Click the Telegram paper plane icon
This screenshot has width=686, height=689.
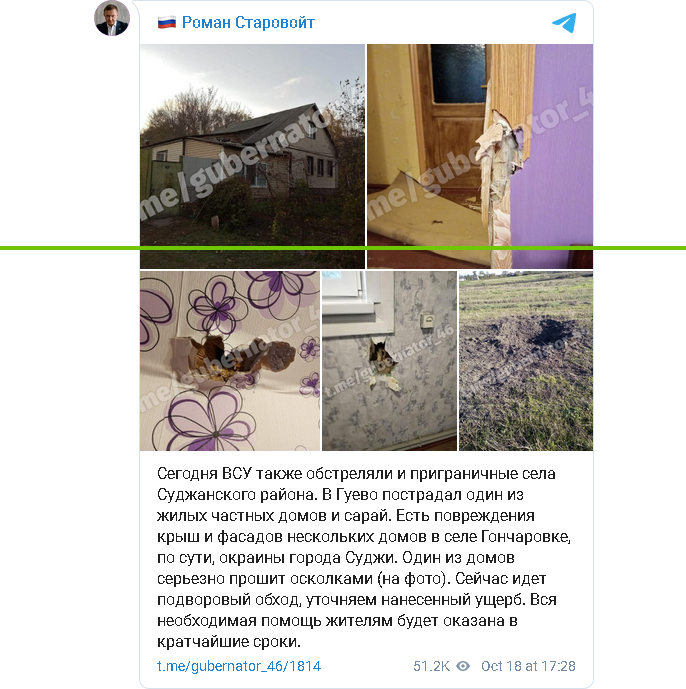coord(564,23)
